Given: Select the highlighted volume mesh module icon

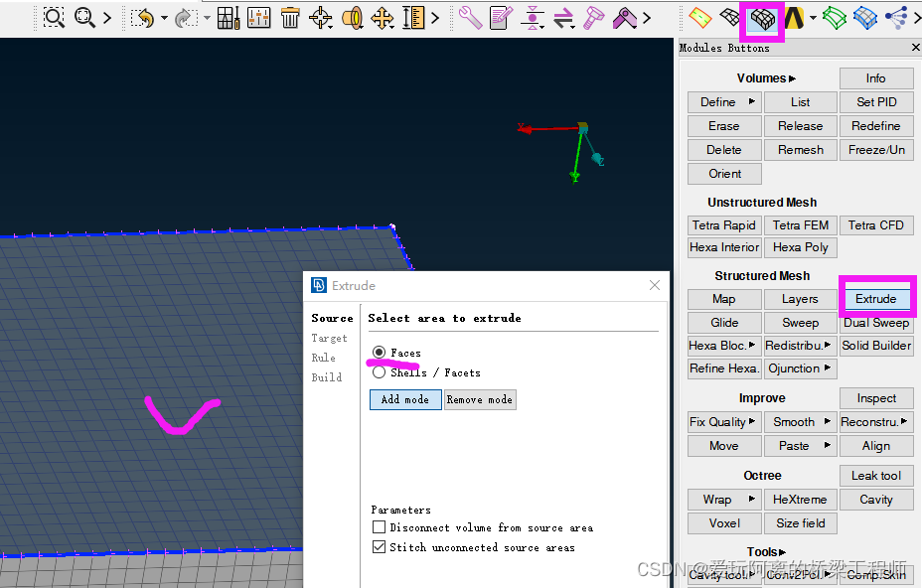Looking at the screenshot, I should (762, 19).
